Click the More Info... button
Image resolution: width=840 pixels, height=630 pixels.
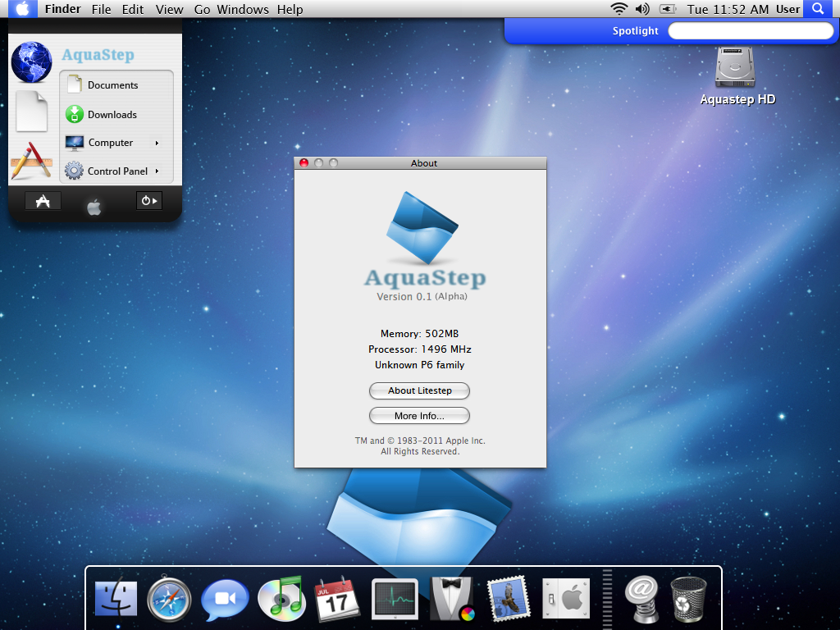point(419,416)
